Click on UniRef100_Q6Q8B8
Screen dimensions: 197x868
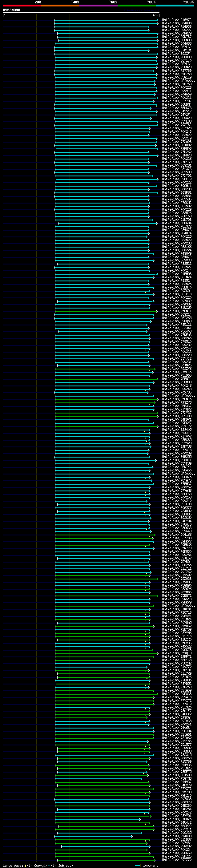pyautogui.click(x=177, y=57)
